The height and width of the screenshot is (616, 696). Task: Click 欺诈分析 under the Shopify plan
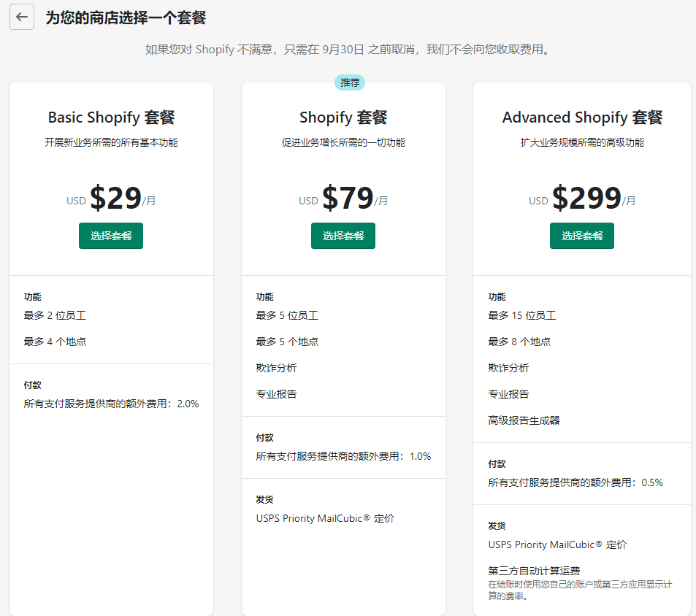click(276, 368)
